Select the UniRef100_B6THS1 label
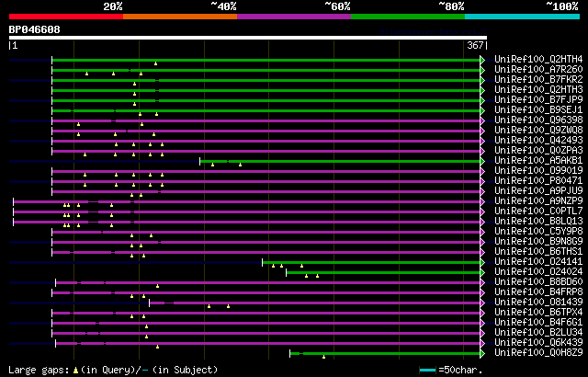Image resolution: width=588 pixels, height=377 pixels. 538,252
